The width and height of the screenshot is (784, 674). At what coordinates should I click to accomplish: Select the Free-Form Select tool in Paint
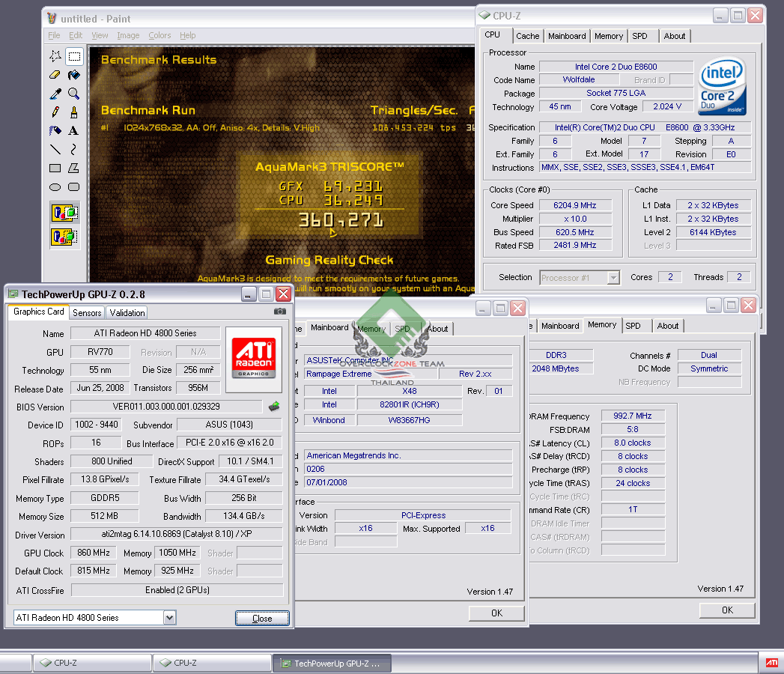tap(55, 56)
